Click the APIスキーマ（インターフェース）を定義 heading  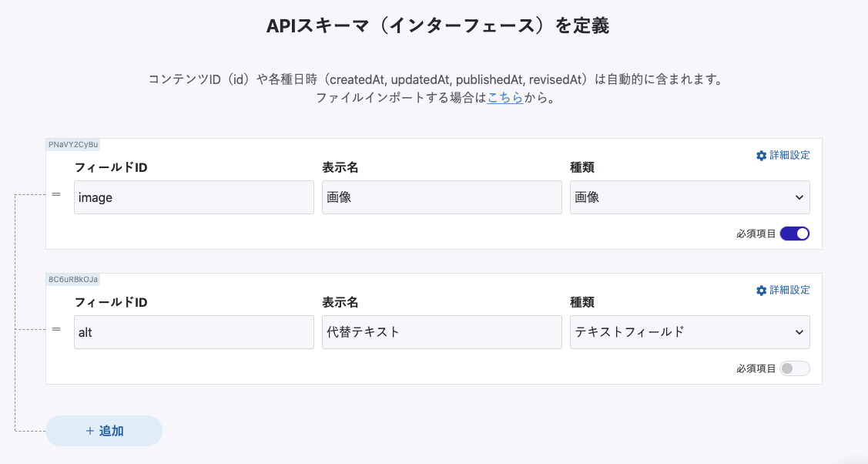pos(437,26)
